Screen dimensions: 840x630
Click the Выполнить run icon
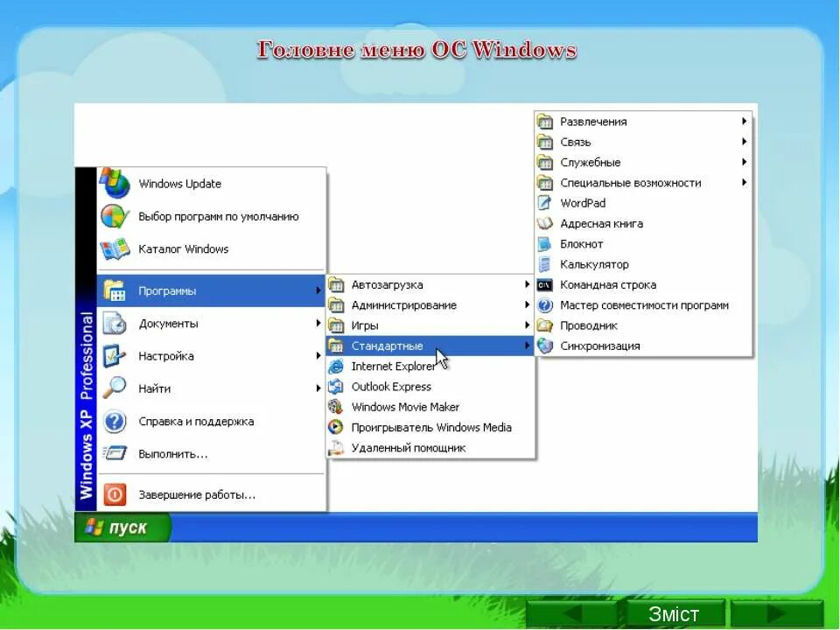tap(115, 454)
